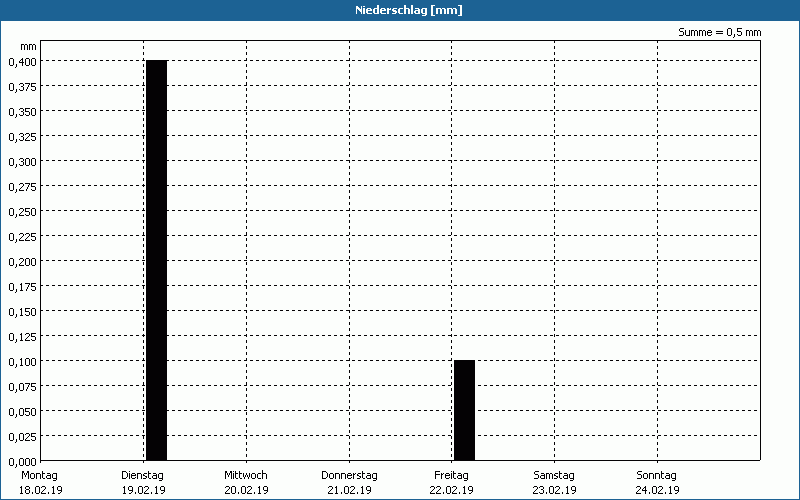This screenshot has height=500, width=800.
Task: Click the Samstag axis label
Action: click(554, 475)
